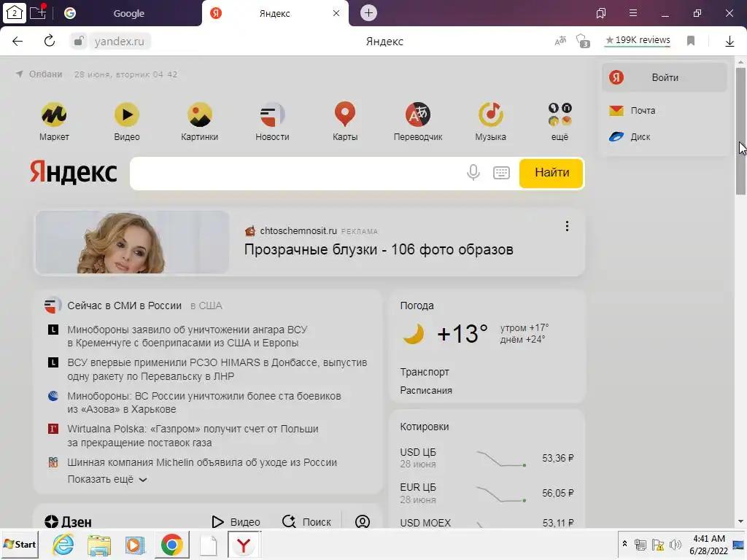Image resolution: width=747 pixels, height=560 pixels.
Task: Click the Олбани location link
Action: [46, 74]
